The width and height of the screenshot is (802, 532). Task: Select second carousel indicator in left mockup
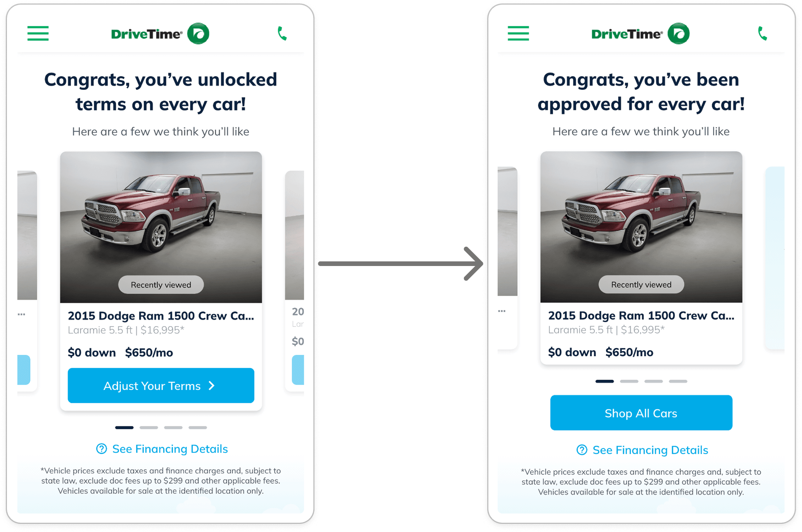point(149,428)
